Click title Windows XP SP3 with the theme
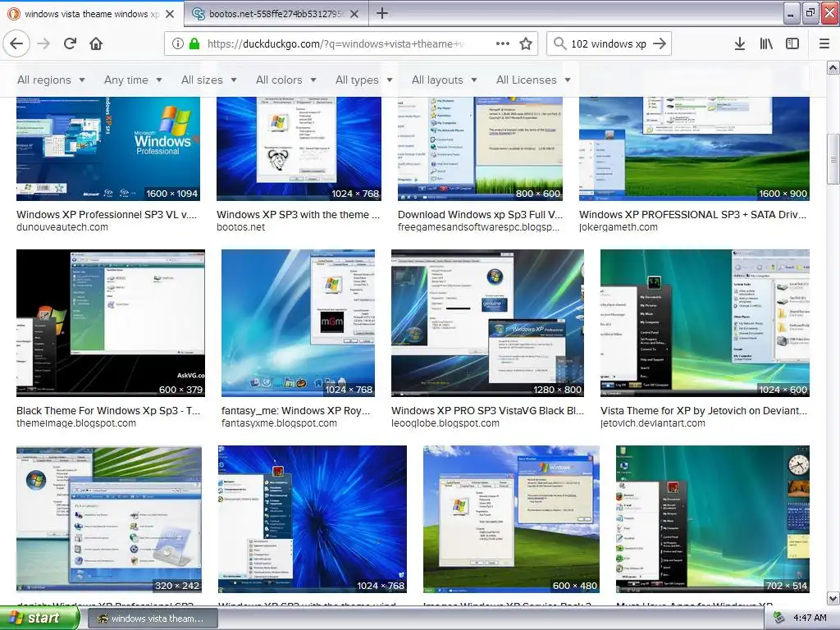This screenshot has height=630, width=840. [x=298, y=214]
